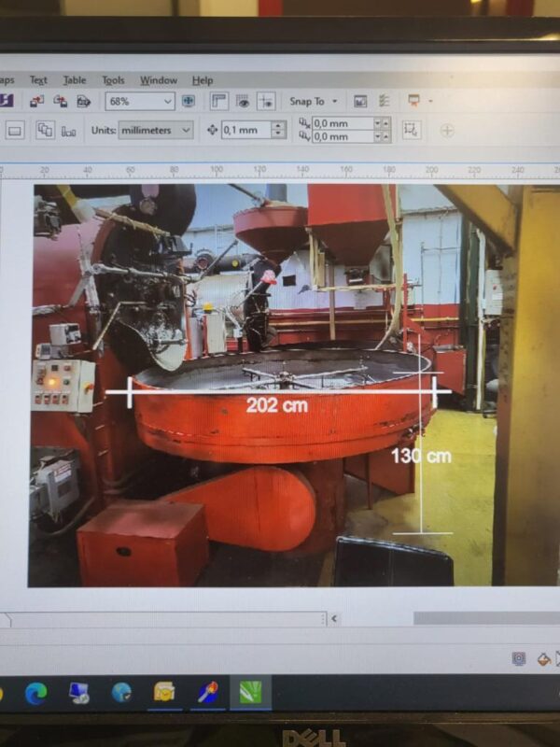Toggle show rulers icon in toolbar

[219, 101]
